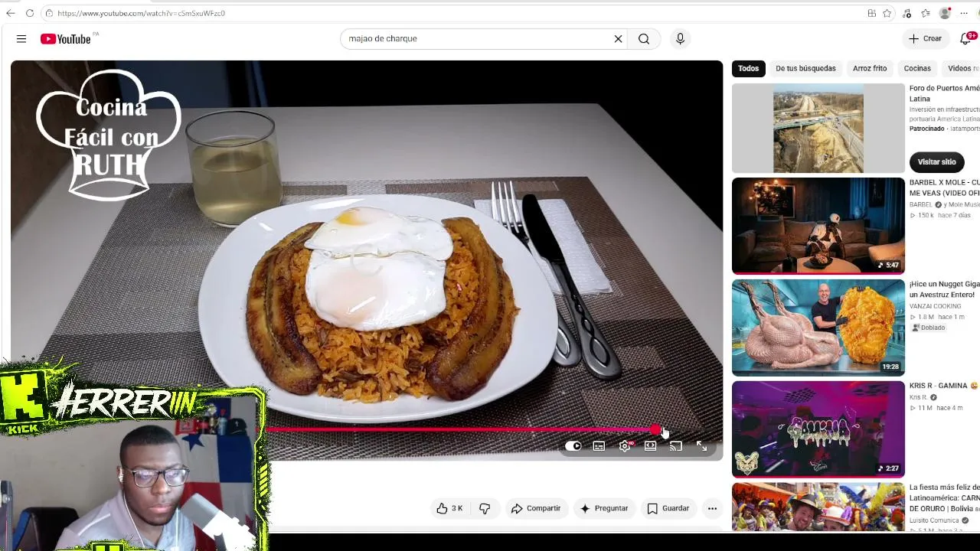Image resolution: width=980 pixels, height=551 pixels.
Task: Add this page to favorites with the star icon
Action: point(887,13)
